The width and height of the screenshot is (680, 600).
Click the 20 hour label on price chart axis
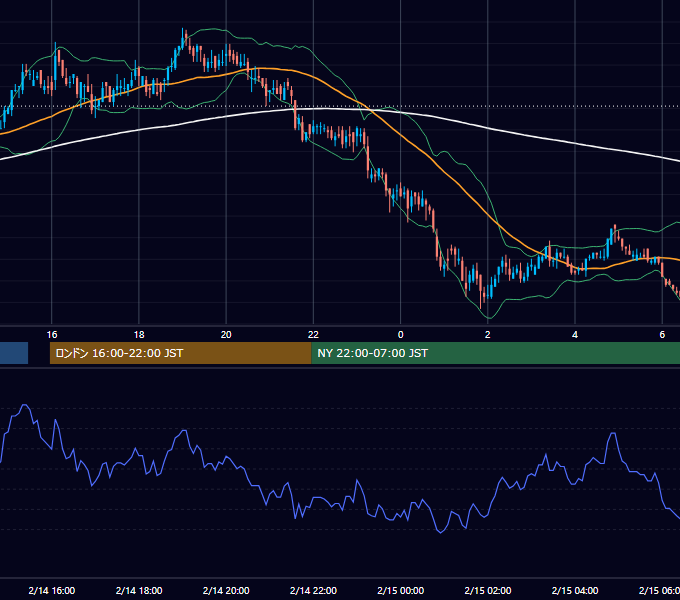(226, 335)
